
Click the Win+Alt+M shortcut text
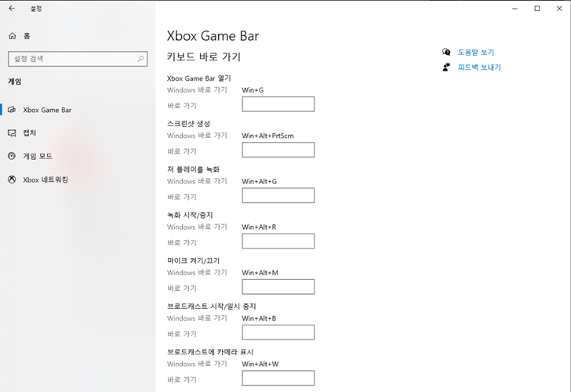[x=260, y=273]
